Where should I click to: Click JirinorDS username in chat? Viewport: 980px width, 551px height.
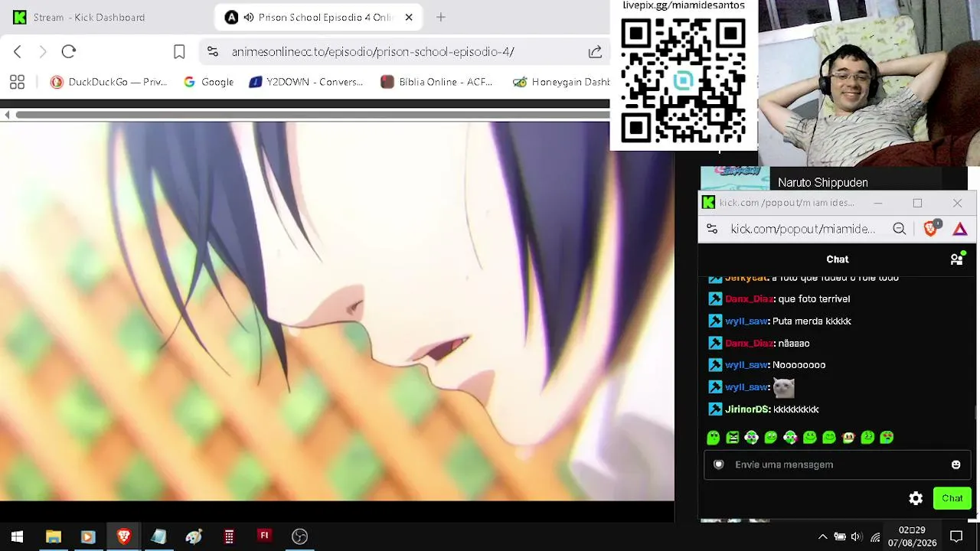[747, 409]
